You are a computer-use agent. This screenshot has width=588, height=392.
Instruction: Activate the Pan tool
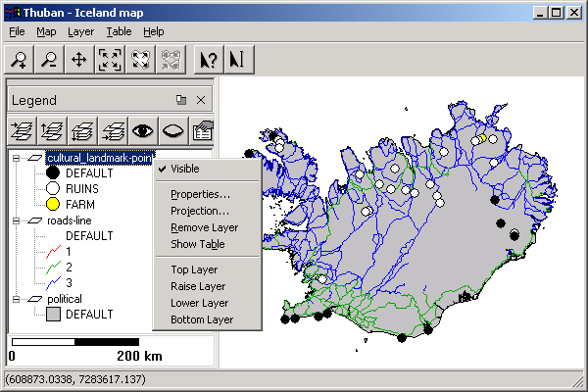click(79, 60)
